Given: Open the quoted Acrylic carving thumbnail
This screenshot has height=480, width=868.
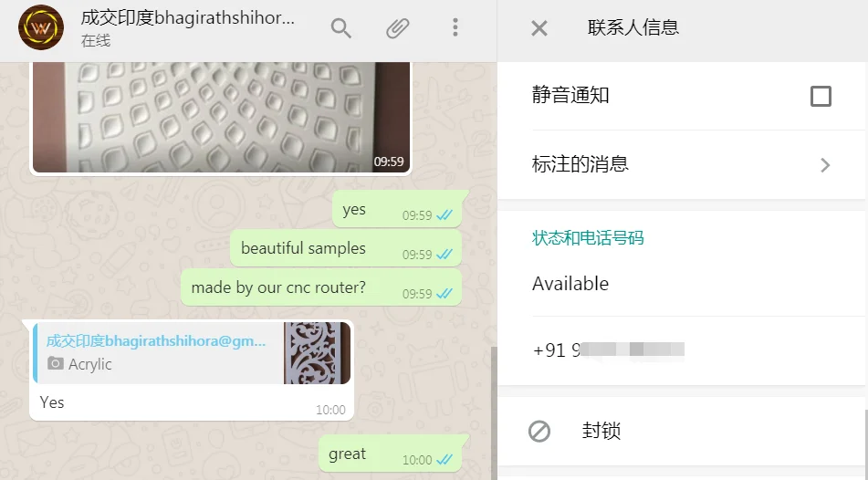Looking at the screenshot, I should (x=317, y=352).
